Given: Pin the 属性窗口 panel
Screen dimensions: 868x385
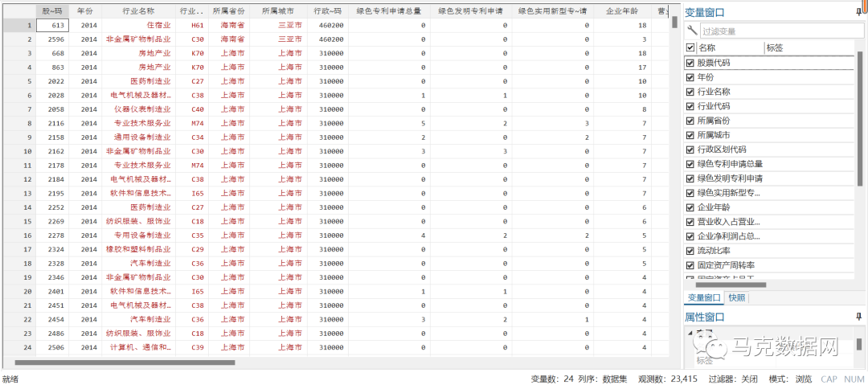Looking at the screenshot, I should 858,317.
